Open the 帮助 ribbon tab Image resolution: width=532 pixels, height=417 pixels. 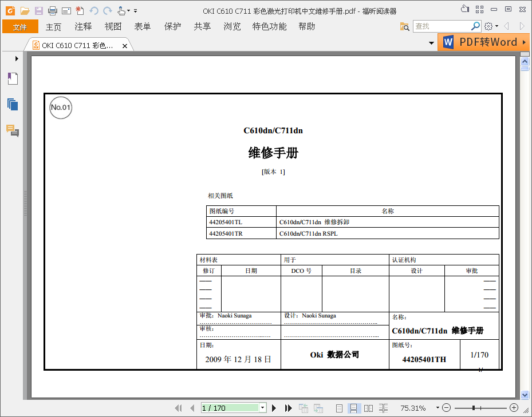(307, 27)
